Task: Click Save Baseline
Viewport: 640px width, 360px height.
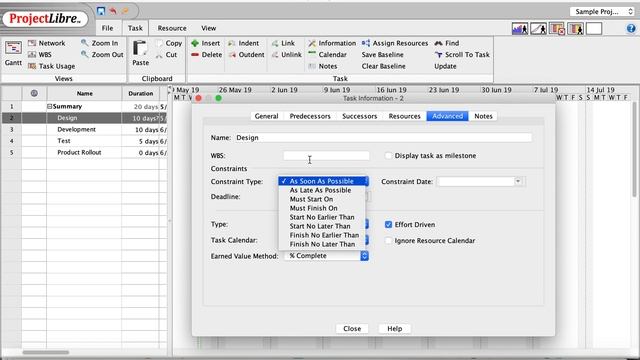Action: (x=382, y=54)
